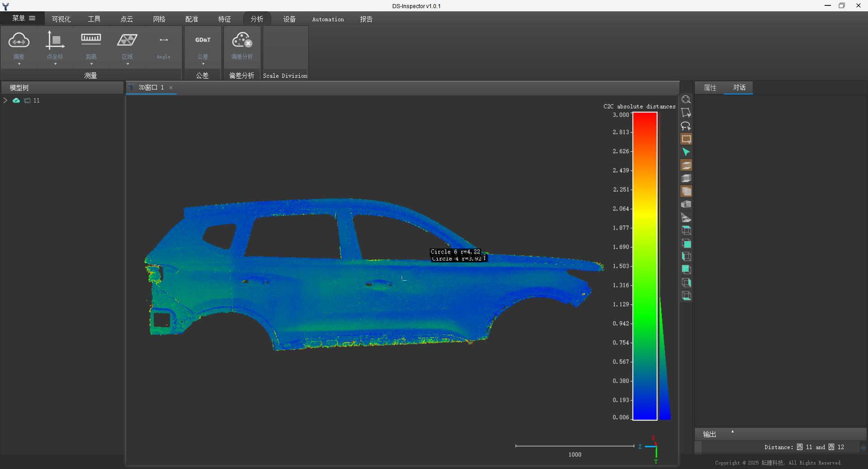Open the 区域 region dropdown arrow

point(127,64)
